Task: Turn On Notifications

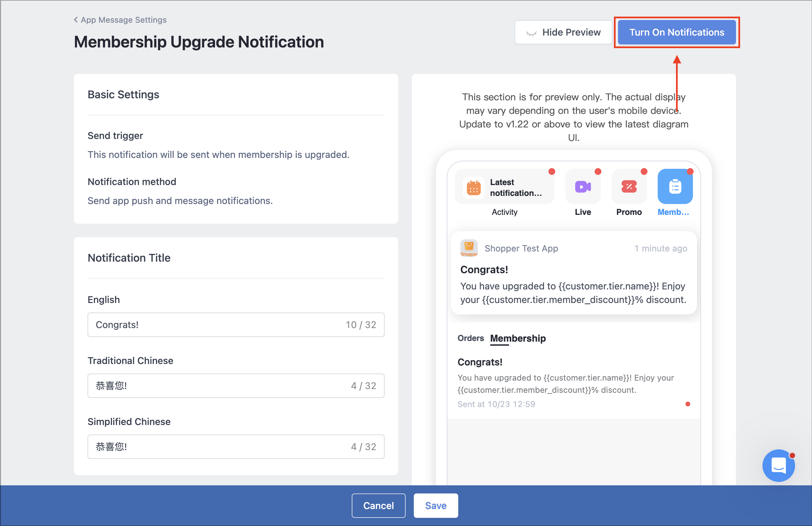Action: 677,33
